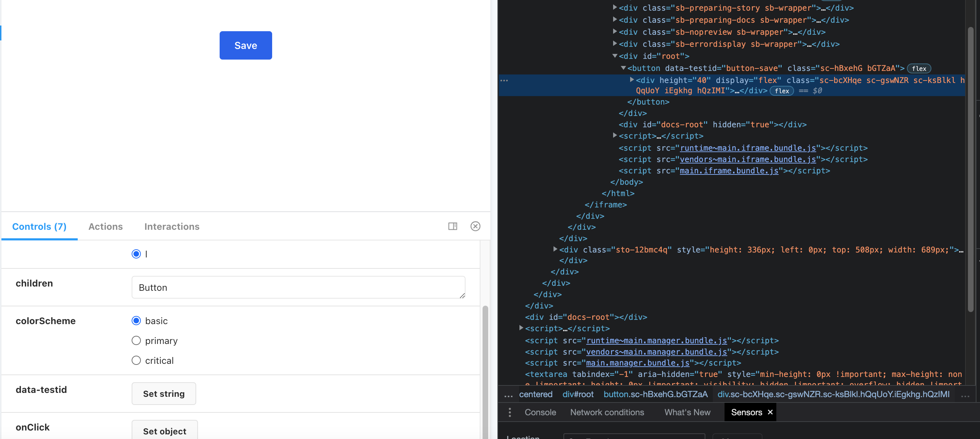Click the blue Save button
Viewport: 980px width, 439px height.
click(x=246, y=46)
